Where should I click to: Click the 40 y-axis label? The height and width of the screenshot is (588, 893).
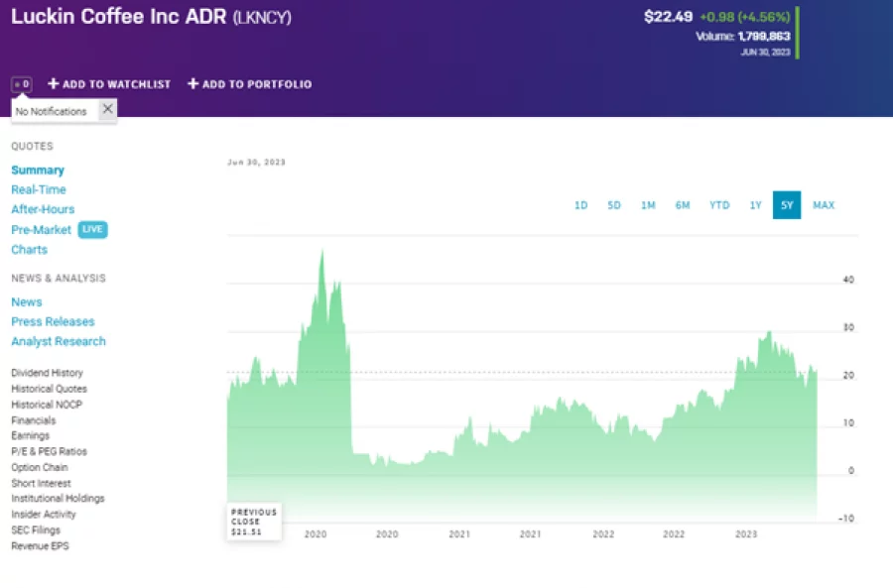(848, 280)
